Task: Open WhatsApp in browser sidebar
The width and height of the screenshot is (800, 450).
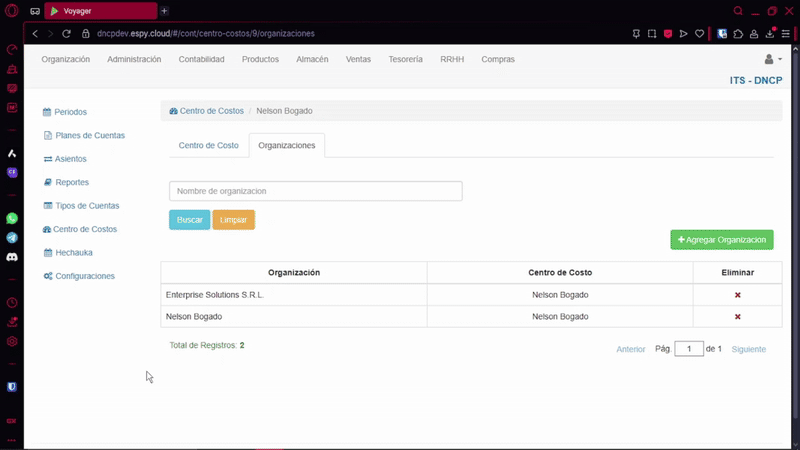Action: point(12,218)
